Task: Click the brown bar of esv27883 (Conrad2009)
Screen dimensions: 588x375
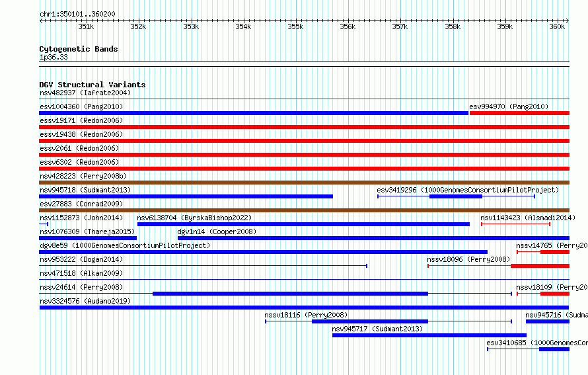Action: [x=304, y=210]
